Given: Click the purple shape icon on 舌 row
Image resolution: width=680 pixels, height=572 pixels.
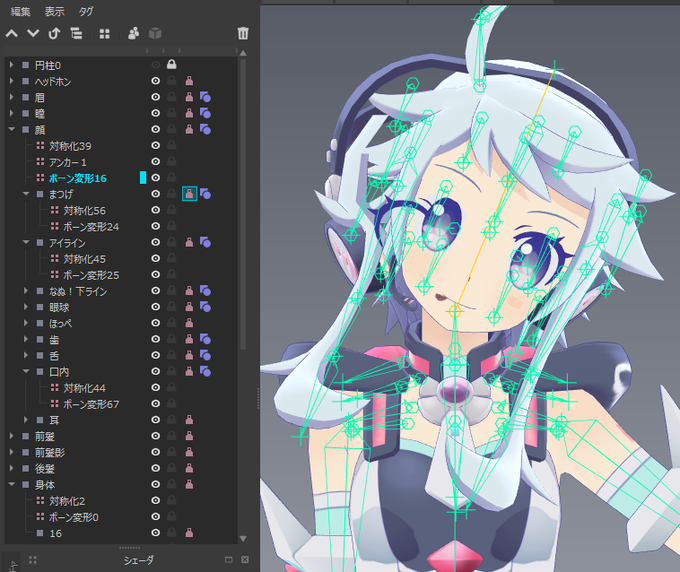Looking at the screenshot, I should point(206,355).
